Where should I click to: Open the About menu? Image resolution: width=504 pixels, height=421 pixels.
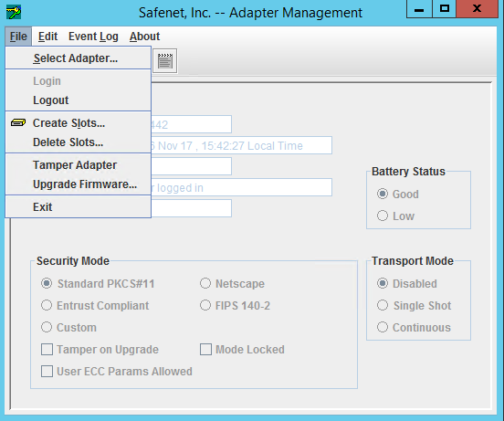pyautogui.click(x=144, y=37)
